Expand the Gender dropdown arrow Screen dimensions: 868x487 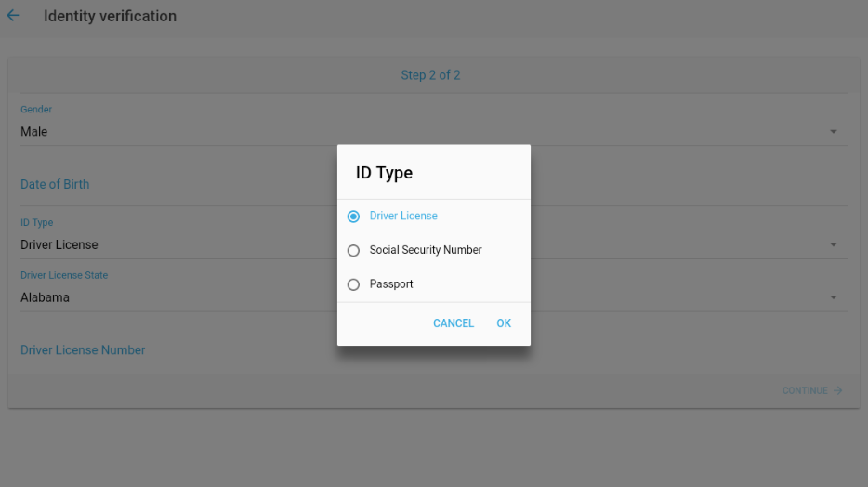click(833, 132)
